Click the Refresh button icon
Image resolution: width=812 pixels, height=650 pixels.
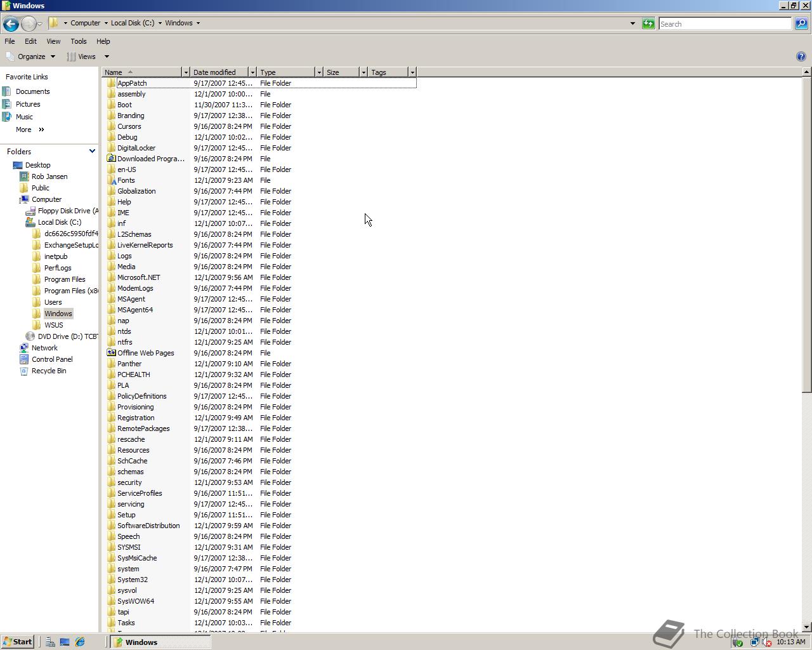[648, 23]
